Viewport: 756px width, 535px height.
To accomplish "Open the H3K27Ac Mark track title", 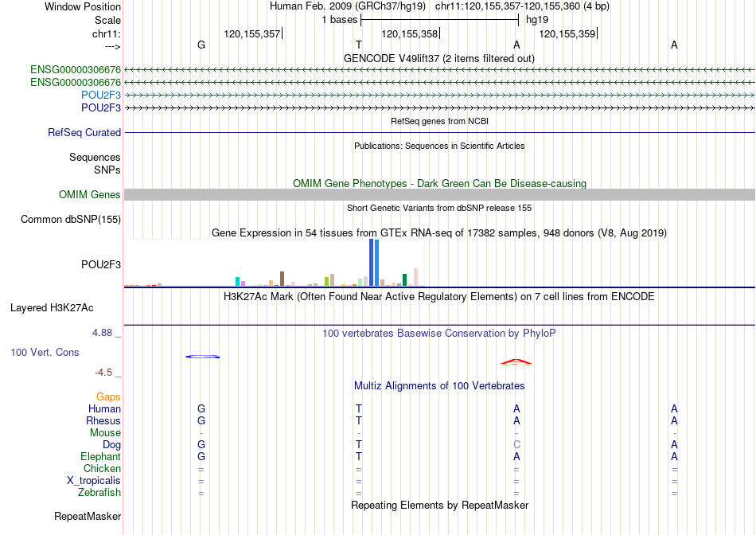I will tap(438, 297).
